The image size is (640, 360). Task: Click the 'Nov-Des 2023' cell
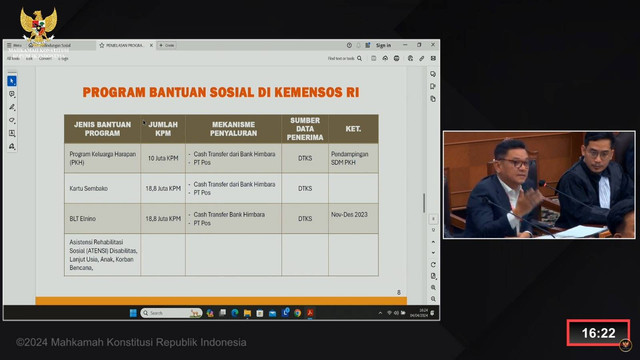353,219
